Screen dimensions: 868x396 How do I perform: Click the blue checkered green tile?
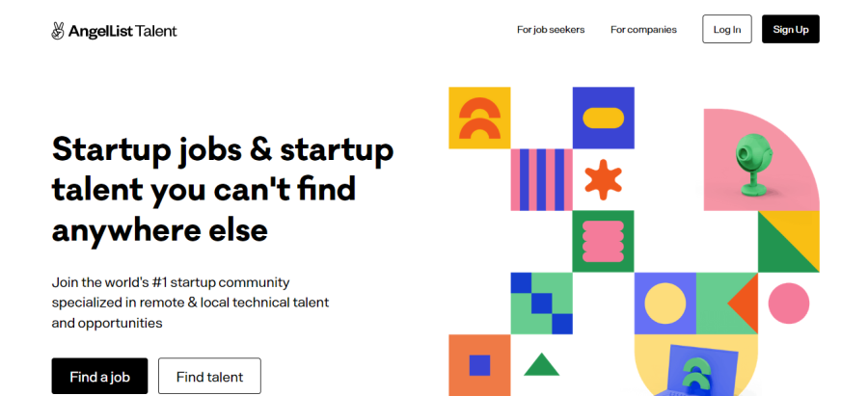click(x=541, y=303)
